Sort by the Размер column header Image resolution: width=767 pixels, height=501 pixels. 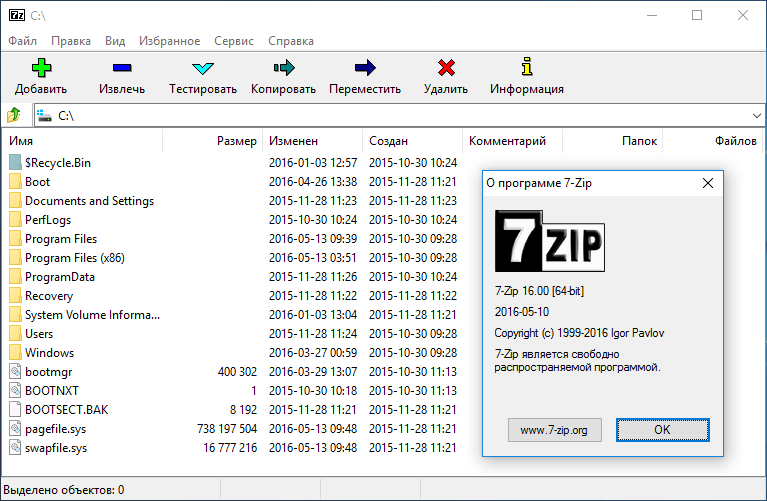[x=212, y=141]
